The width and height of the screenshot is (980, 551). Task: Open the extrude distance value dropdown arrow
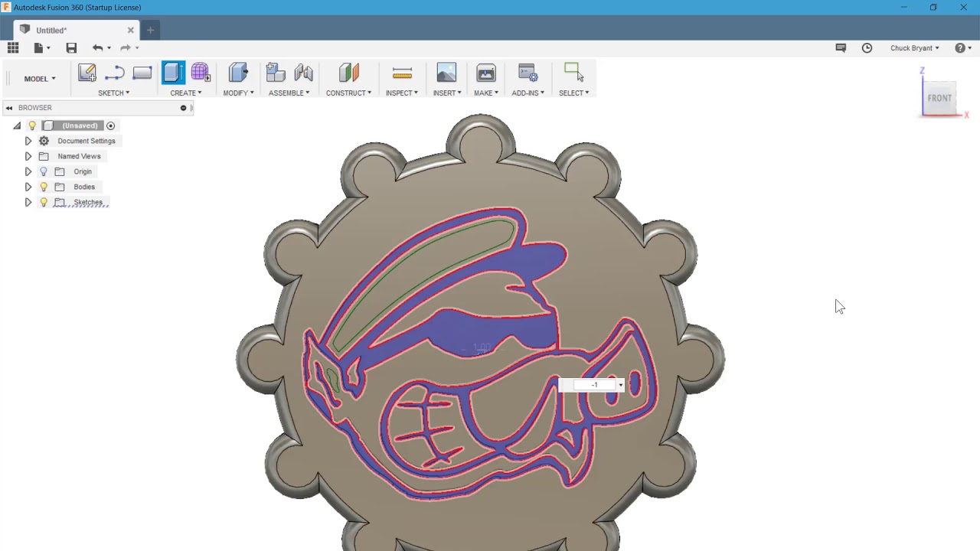tap(620, 385)
